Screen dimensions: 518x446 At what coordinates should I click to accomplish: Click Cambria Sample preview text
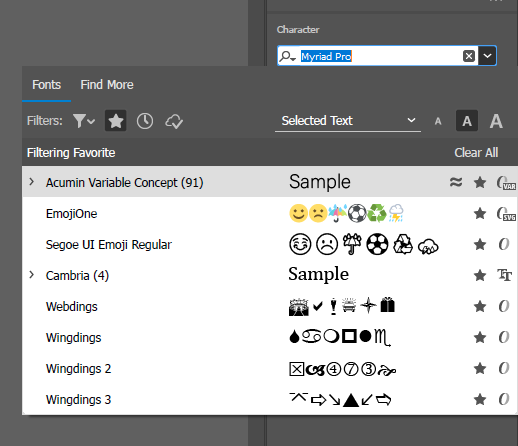319,274
